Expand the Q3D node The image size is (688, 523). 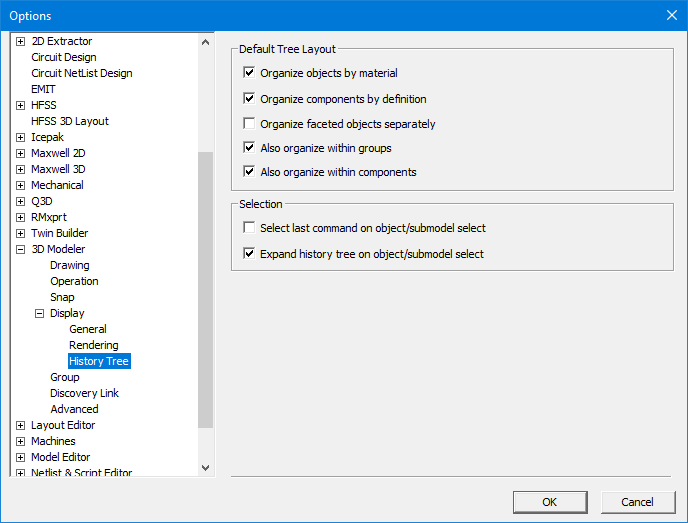[20, 201]
